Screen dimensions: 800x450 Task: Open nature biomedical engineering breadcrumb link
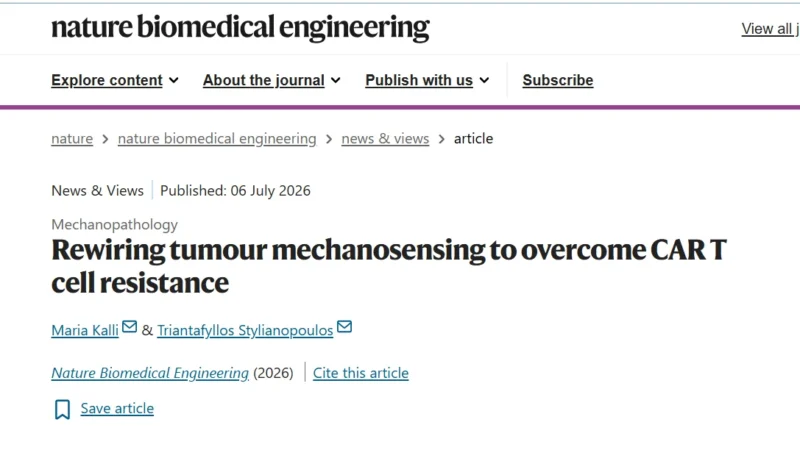point(217,139)
